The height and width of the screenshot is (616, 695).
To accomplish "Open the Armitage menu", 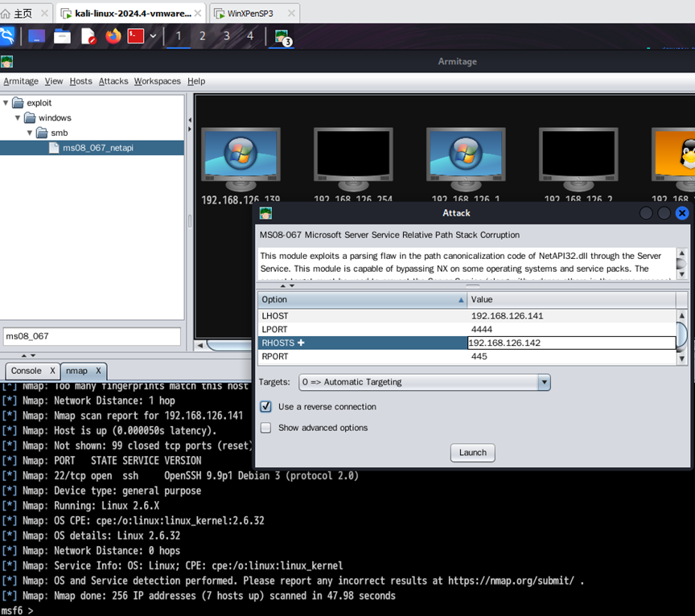I will (21, 81).
